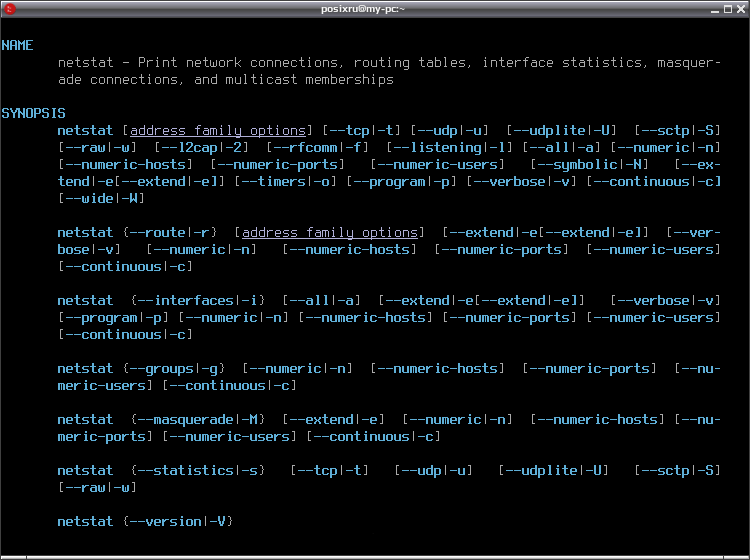The height and width of the screenshot is (560, 750).
Task: Click the red terminal icon in title bar
Action: [10, 9]
